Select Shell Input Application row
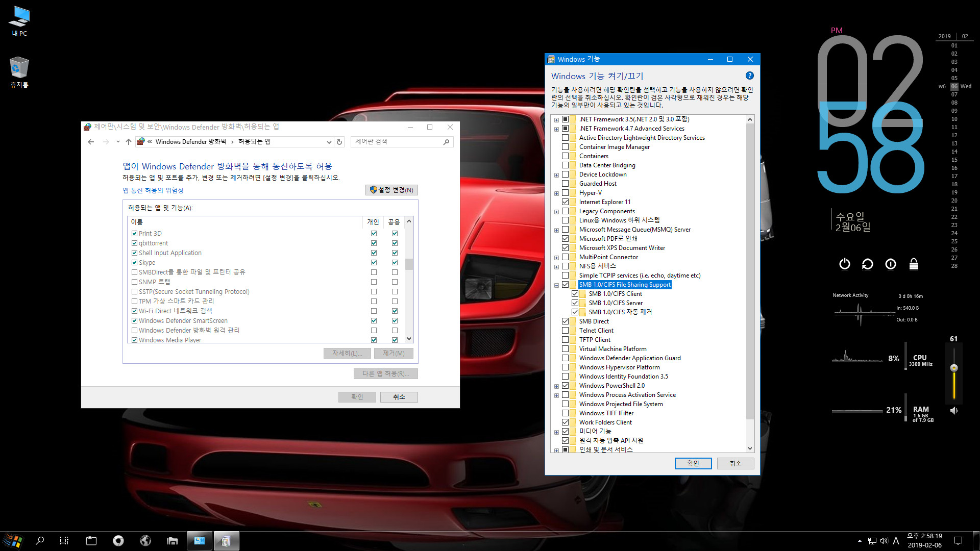The width and height of the screenshot is (980, 551). [x=265, y=253]
